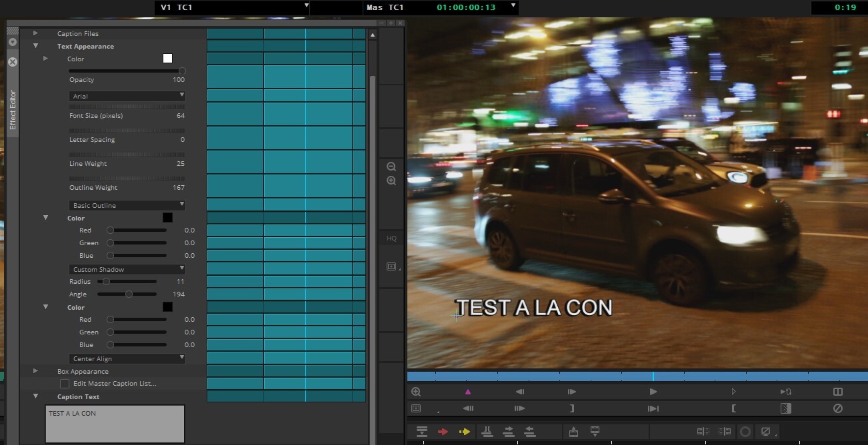Click the black shadow color swatch

tap(167, 306)
